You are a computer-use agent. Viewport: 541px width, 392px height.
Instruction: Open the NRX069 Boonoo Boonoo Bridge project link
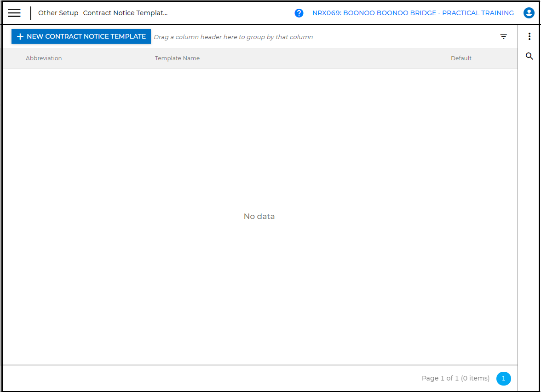[413, 13]
